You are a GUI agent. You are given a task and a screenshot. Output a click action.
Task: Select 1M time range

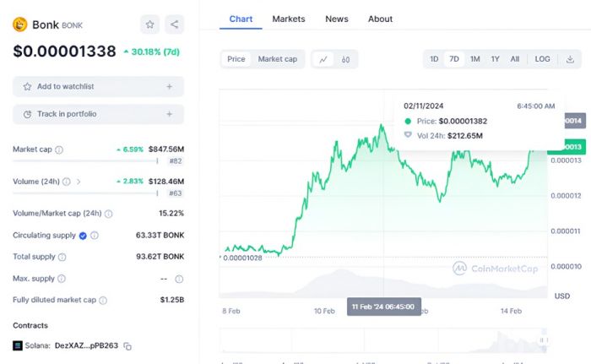[474, 59]
